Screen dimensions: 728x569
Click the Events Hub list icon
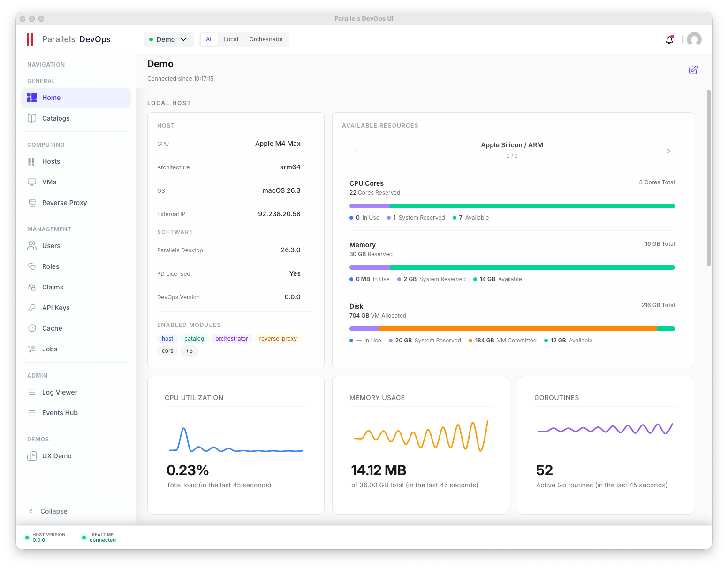32,413
